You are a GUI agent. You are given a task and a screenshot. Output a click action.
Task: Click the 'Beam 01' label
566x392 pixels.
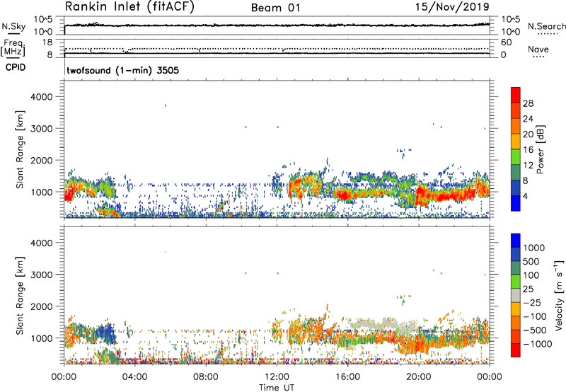(x=276, y=8)
